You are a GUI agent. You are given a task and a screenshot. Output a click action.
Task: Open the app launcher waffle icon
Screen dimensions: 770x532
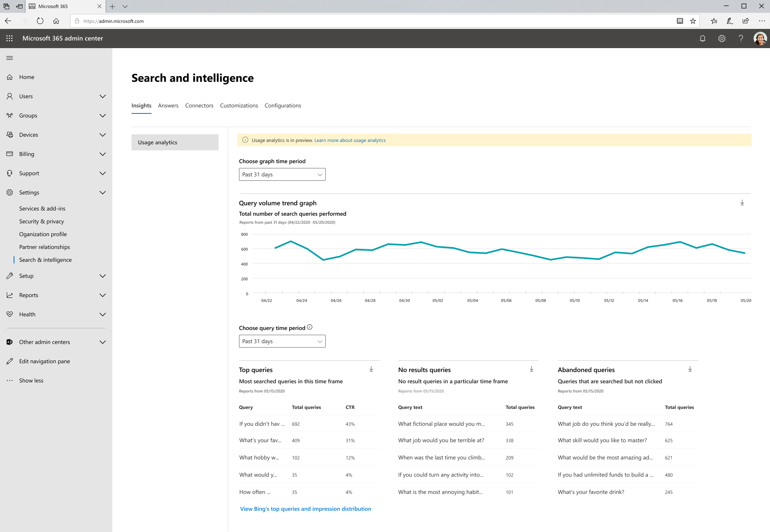(x=10, y=38)
